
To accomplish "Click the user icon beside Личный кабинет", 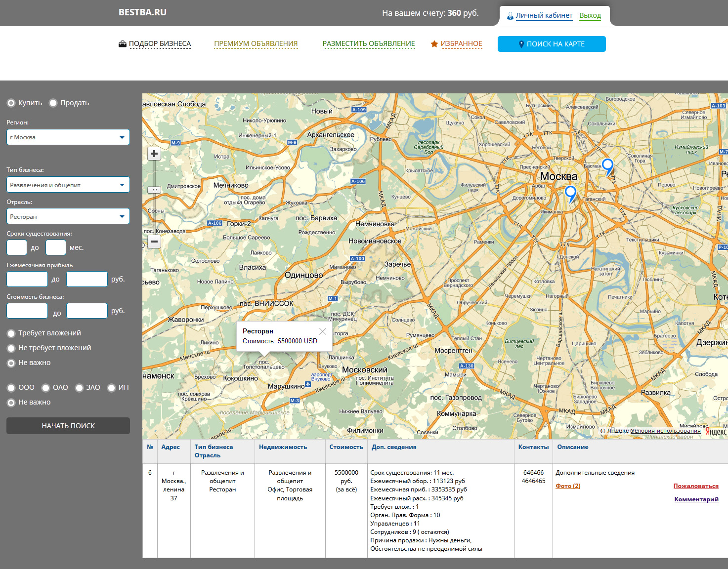I will (510, 16).
